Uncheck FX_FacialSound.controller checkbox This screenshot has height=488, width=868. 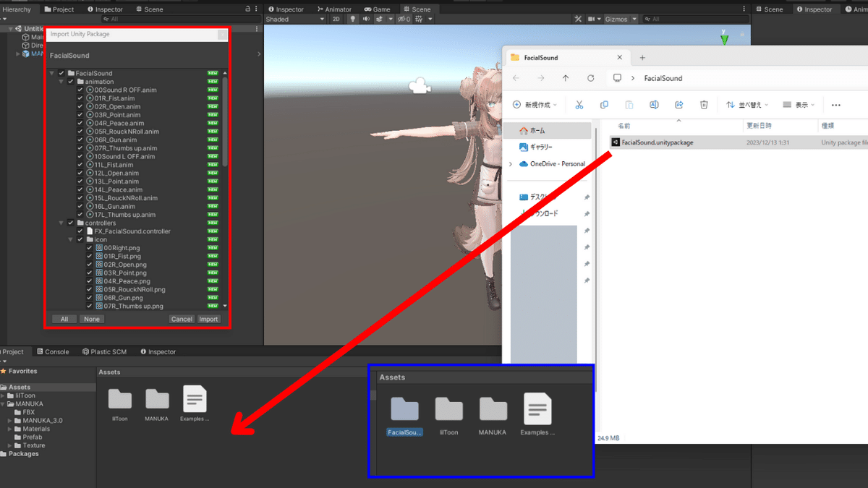(x=80, y=231)
